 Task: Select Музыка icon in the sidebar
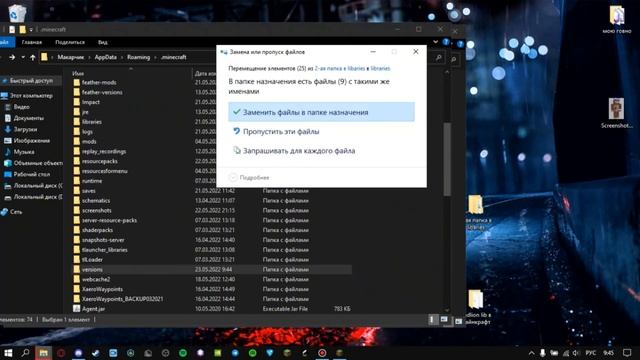tap(7, 151)
